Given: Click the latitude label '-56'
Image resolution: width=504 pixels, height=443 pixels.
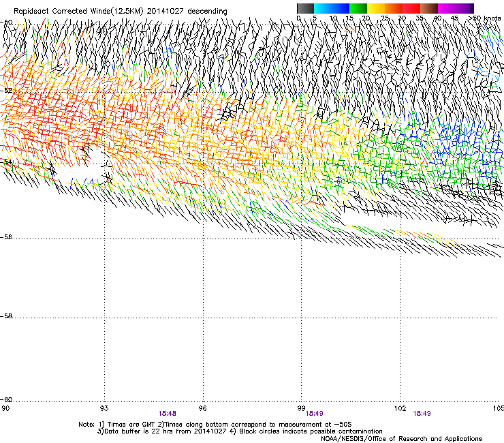Looking at the screenshot, I should pyautogui.click(x=6, y=237).
